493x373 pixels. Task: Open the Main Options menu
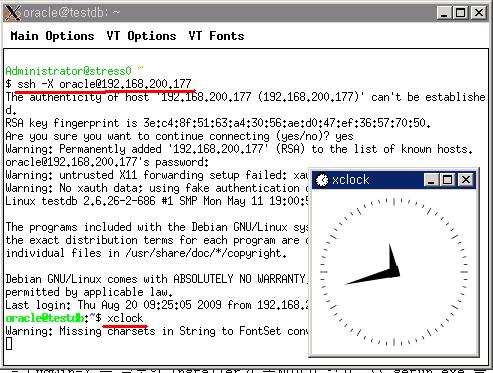click(x=52, y=36)
